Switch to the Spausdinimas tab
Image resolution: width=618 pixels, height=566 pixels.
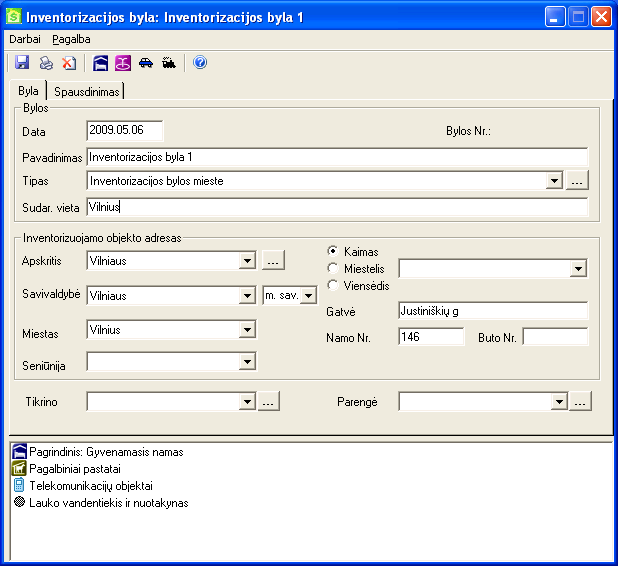[87, 91]
